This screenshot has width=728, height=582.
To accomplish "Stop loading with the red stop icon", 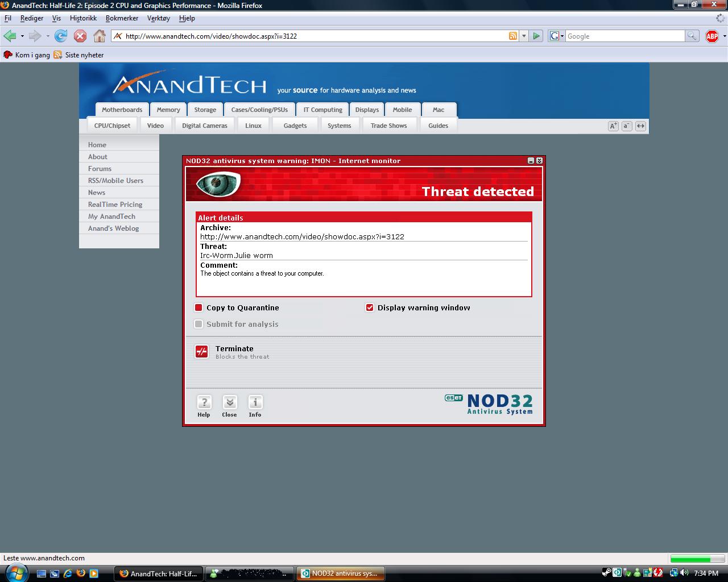I will point(80,36).
